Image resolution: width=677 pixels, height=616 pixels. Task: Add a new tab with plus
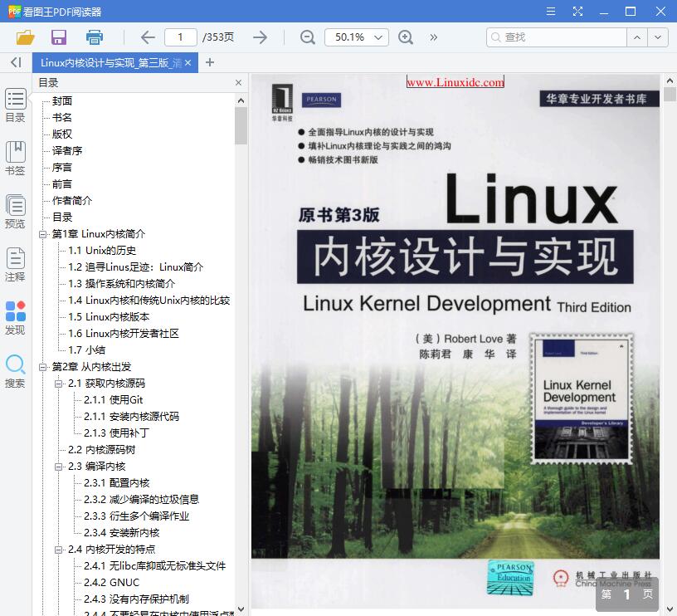(x=210, y=62)
